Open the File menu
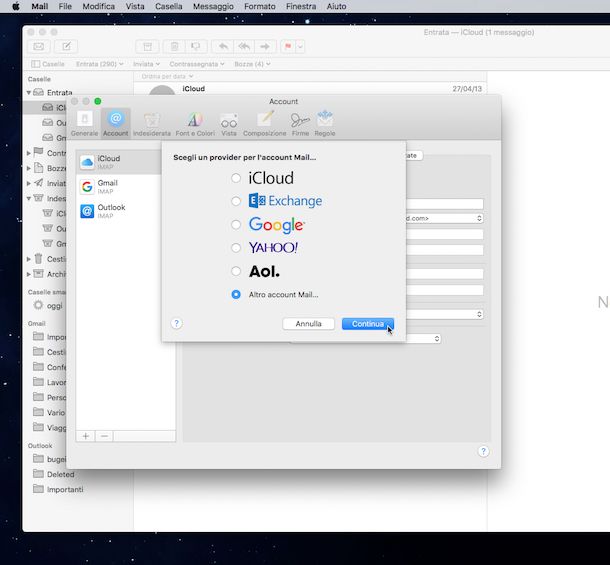The height and width of the screenshot is (565, 610). coord(65,6)
